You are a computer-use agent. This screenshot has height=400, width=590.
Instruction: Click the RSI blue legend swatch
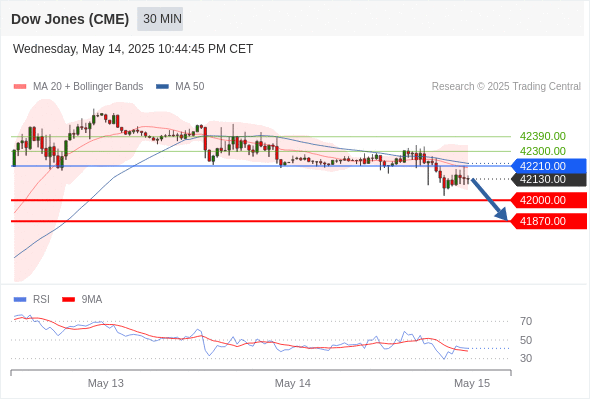pyautogui.click(x=20, y=300)
